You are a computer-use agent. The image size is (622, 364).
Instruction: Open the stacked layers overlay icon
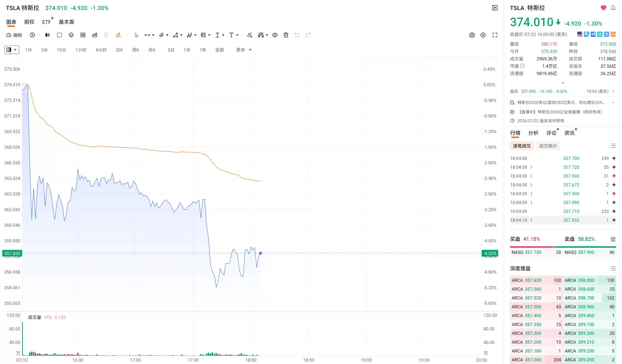(71, 35)
